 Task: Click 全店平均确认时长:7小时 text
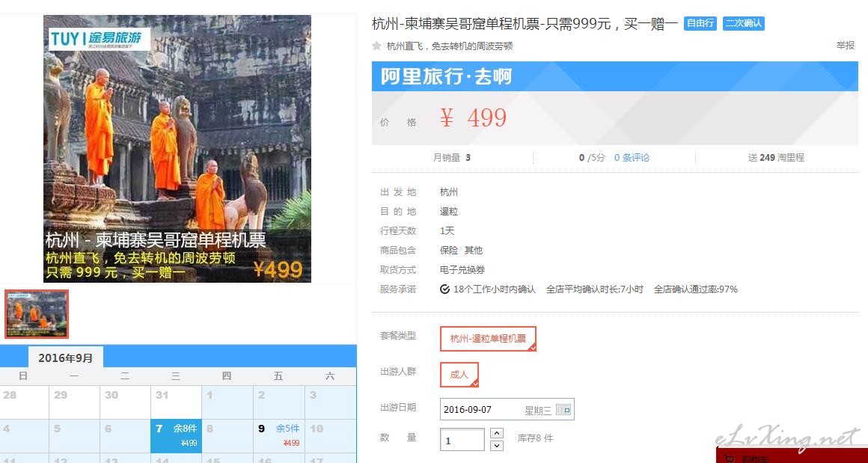595,289
